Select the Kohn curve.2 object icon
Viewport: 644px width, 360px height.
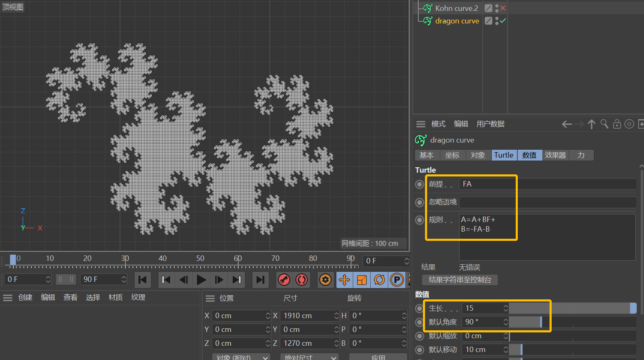coord(428,8)
